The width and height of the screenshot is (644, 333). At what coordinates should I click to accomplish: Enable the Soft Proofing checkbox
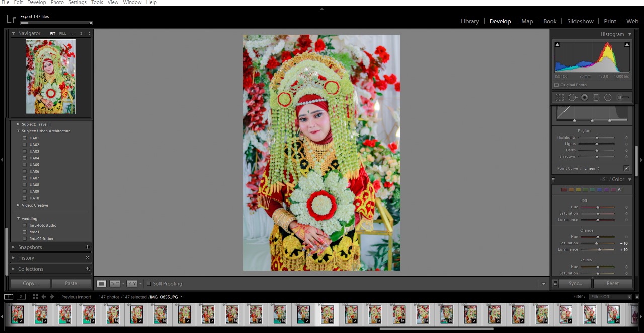[x=149, y=284]
